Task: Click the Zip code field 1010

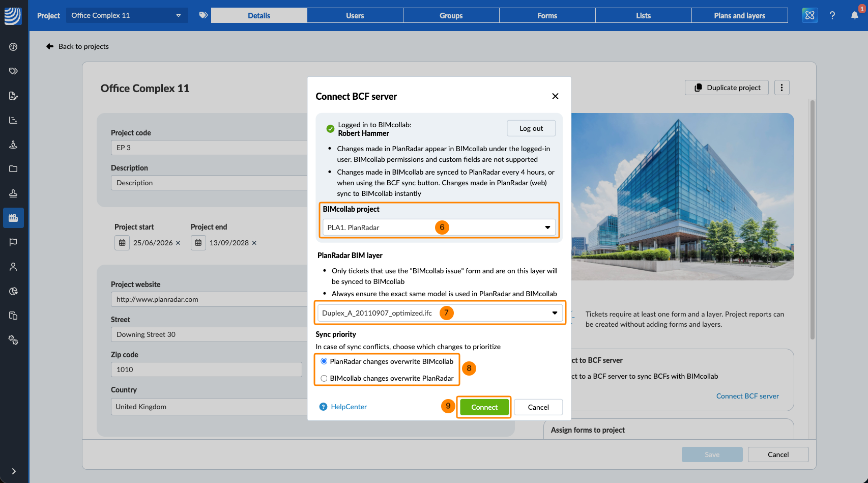Action: click(x=207, y=370)
